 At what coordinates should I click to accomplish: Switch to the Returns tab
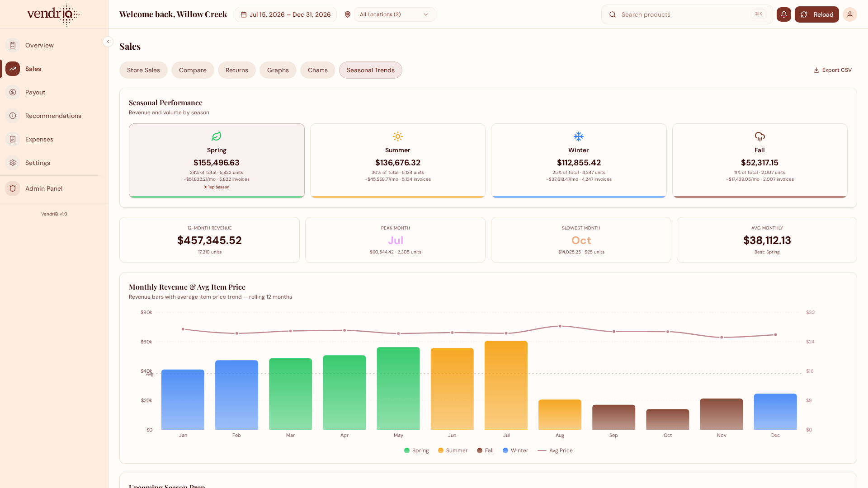pos(237,70)
